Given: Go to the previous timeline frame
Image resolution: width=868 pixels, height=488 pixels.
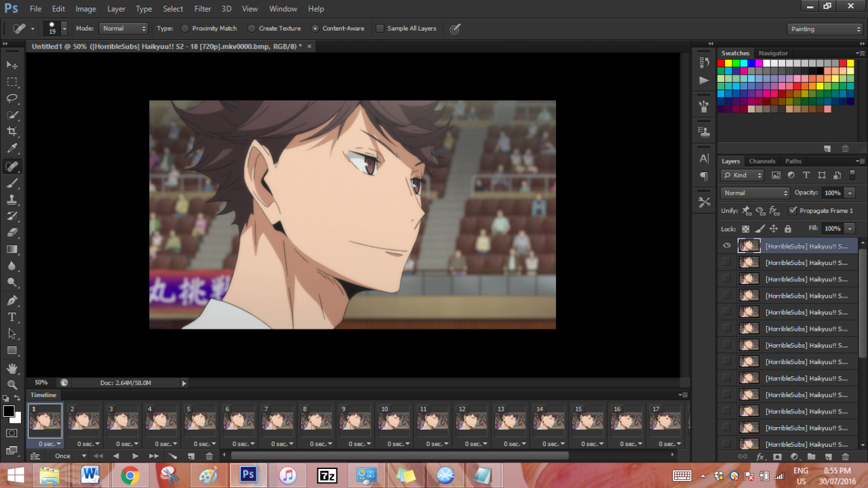Looking at the screenshot, I should click(116, 456).
